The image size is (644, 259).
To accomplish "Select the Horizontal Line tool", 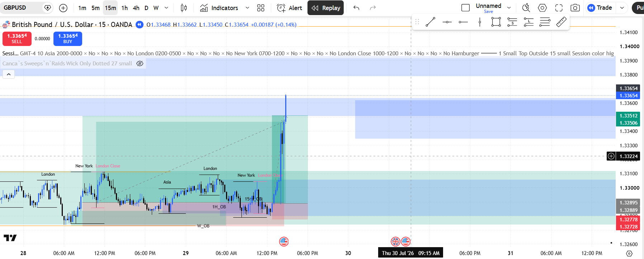I will (x=447, y=22).
